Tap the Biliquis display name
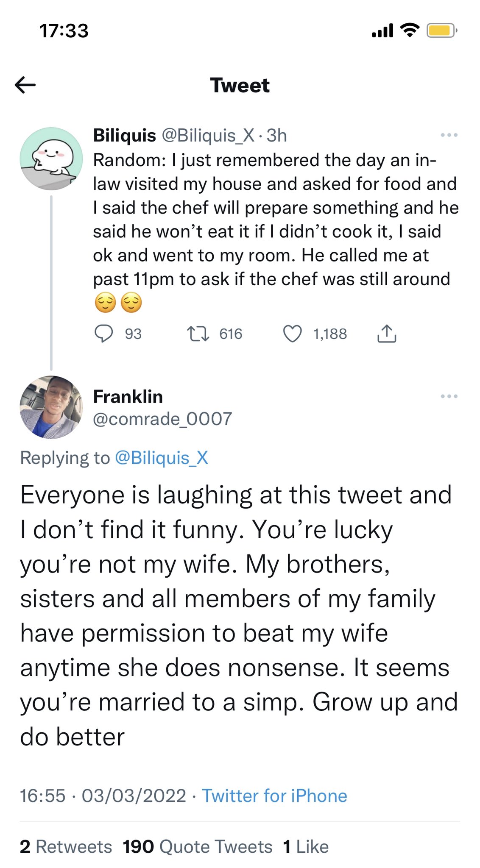This screenshot has height=868, width=480. pyautogui.click(x=124, y=136)
